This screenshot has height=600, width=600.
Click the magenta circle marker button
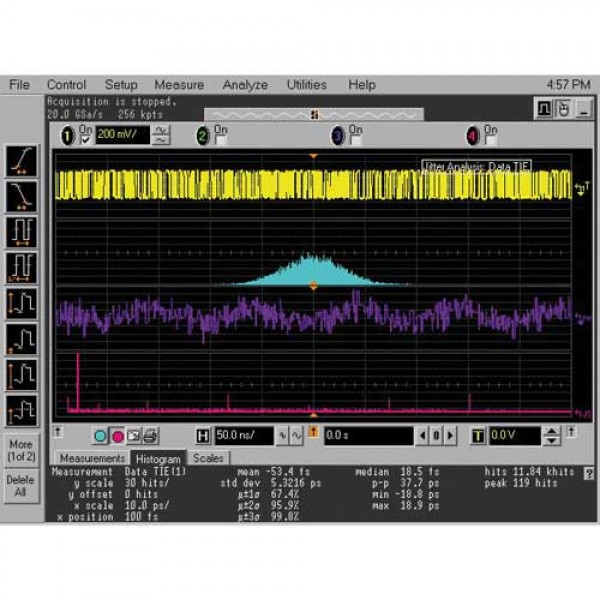point(117,436)
